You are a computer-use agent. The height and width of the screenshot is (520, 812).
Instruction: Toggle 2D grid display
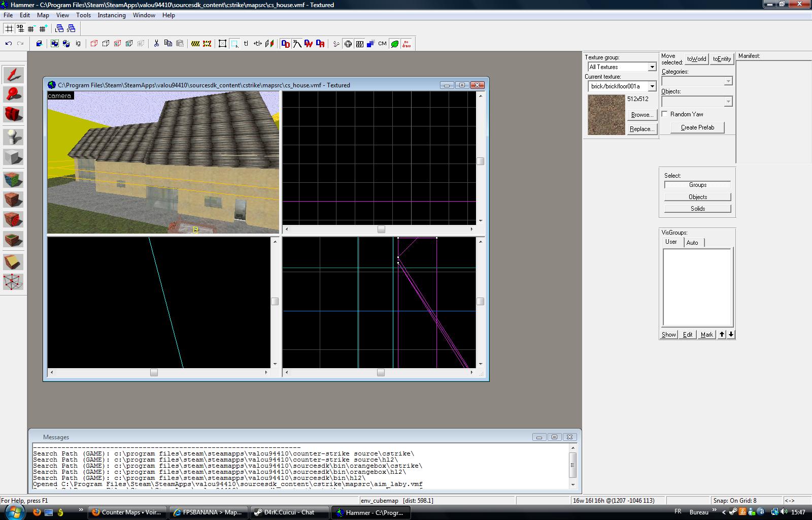point(9,28)
